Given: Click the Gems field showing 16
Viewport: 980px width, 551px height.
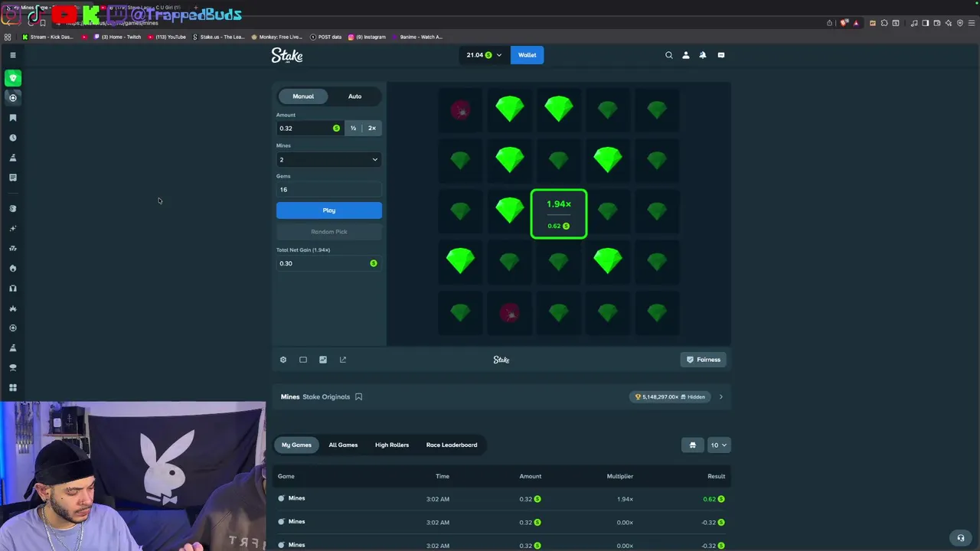Looking at the screenshot, I should click(329, 190).
